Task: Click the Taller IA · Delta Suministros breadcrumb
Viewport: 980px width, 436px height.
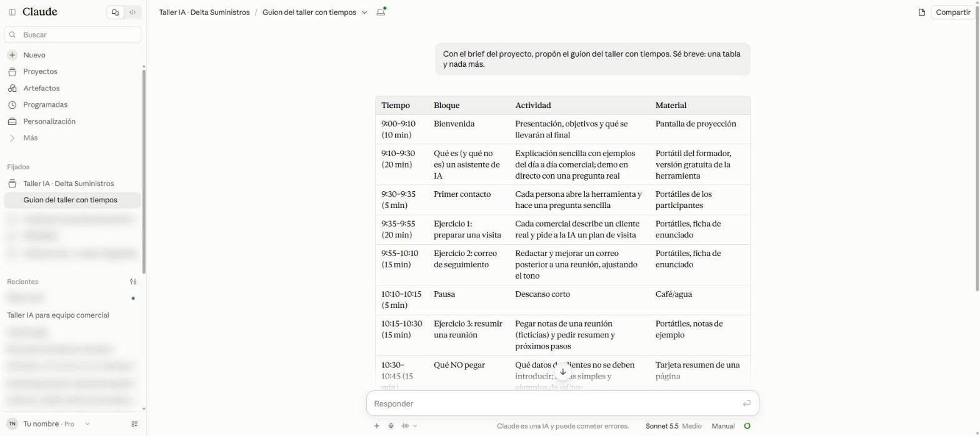Action: 204,12
